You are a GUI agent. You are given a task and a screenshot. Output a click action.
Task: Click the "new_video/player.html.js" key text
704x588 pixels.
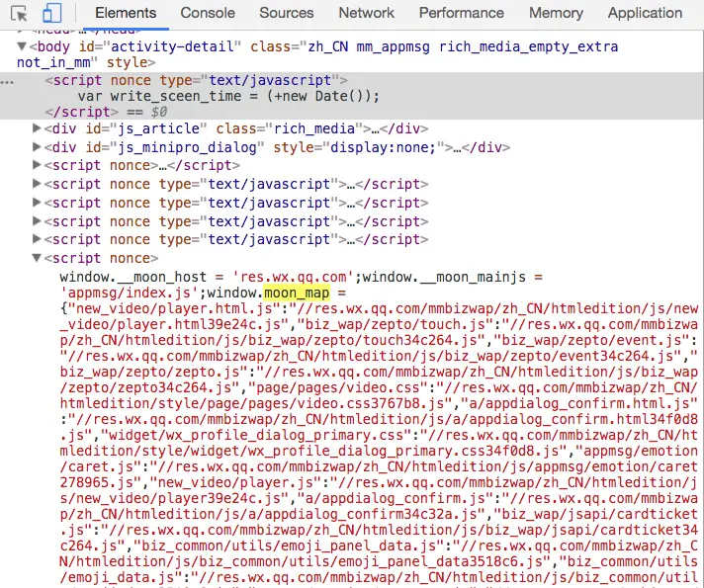(175, 308)
